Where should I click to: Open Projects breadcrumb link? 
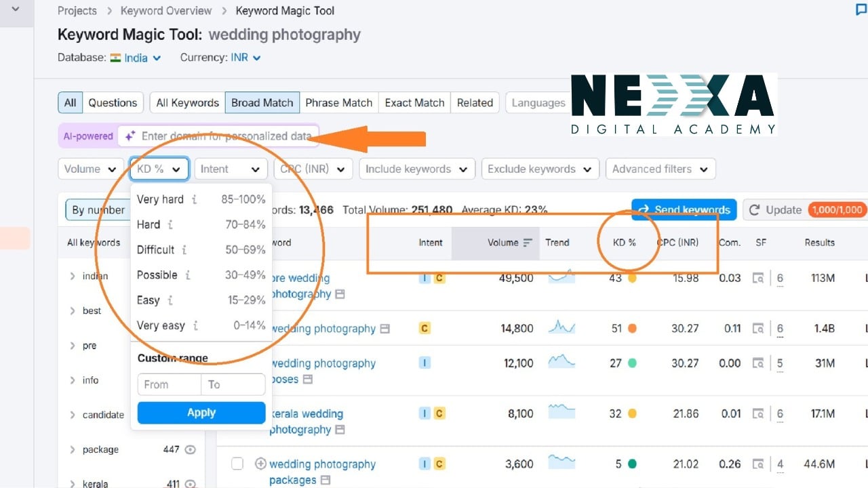(77, 11)
